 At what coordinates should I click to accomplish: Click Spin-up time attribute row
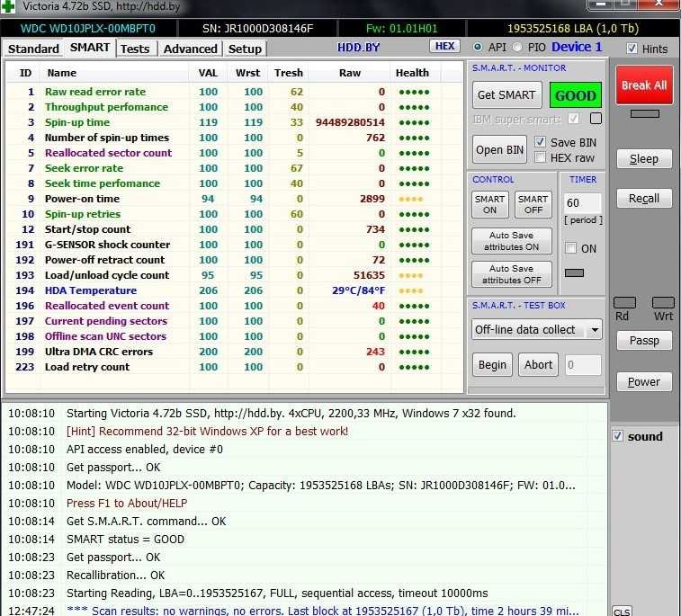point(235,122)
